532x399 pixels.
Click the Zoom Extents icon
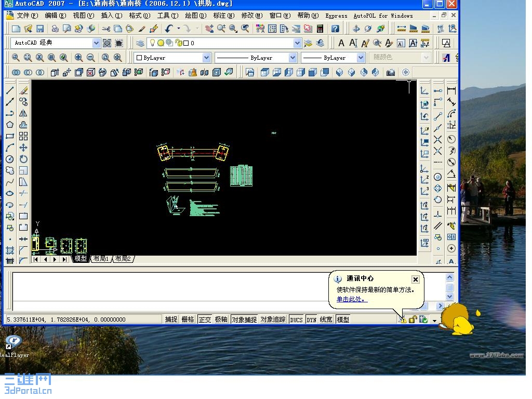tap(117, 57)
